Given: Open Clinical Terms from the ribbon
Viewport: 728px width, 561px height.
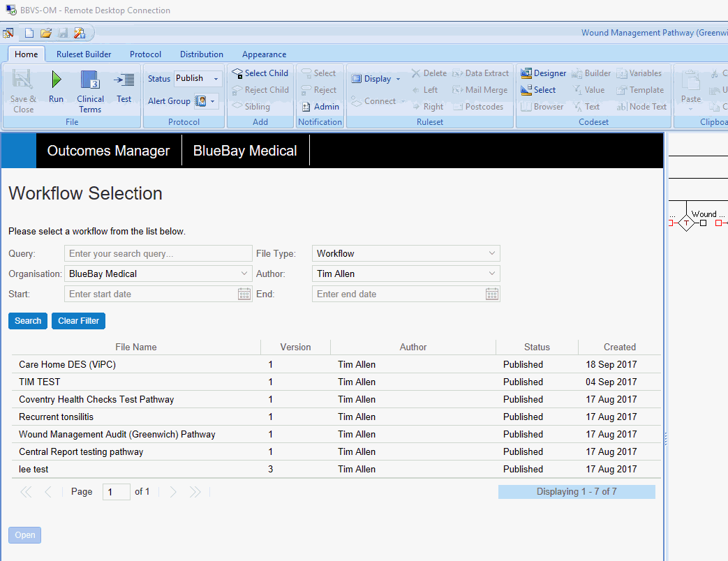Looking at the screenshot, I should [x=90, y=80].
